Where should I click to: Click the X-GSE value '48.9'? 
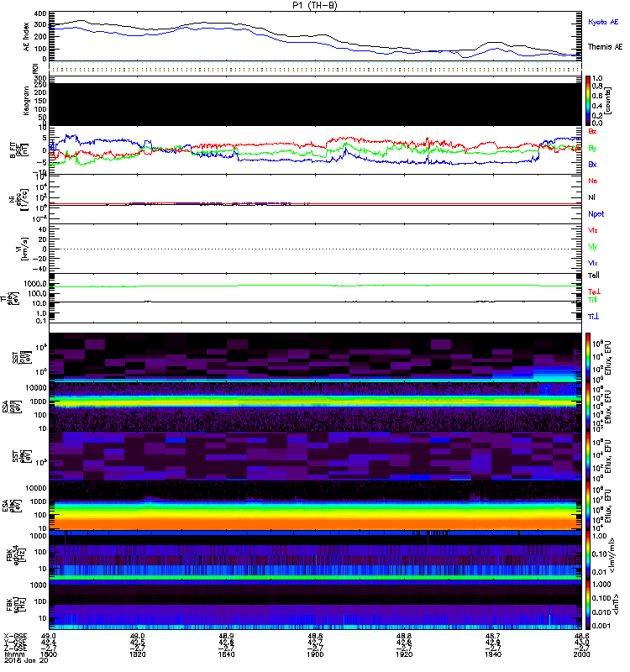coord(226,636)
